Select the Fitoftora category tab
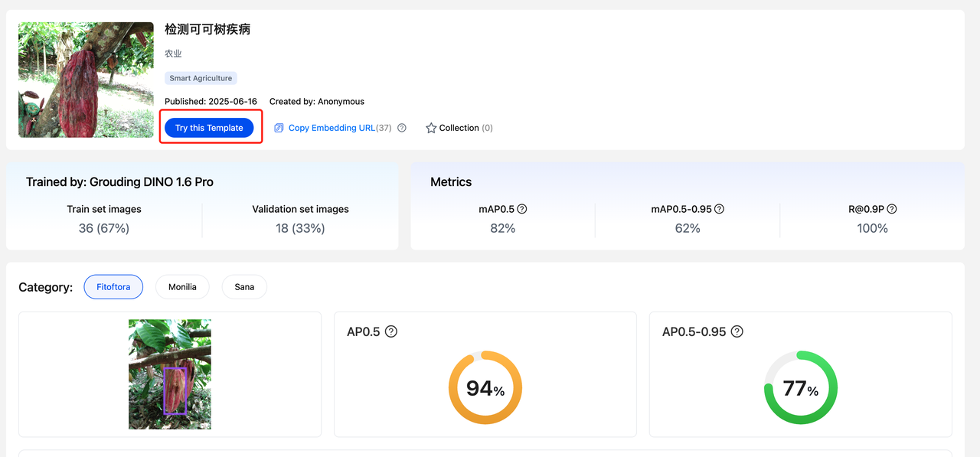The image size is (980, 457). 113,287
